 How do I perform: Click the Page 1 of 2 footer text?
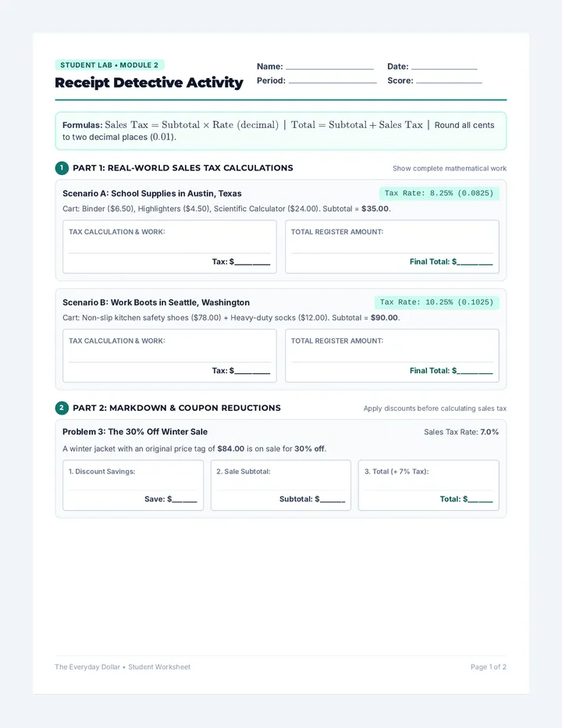pyautogui.click(x=488, y=667)
